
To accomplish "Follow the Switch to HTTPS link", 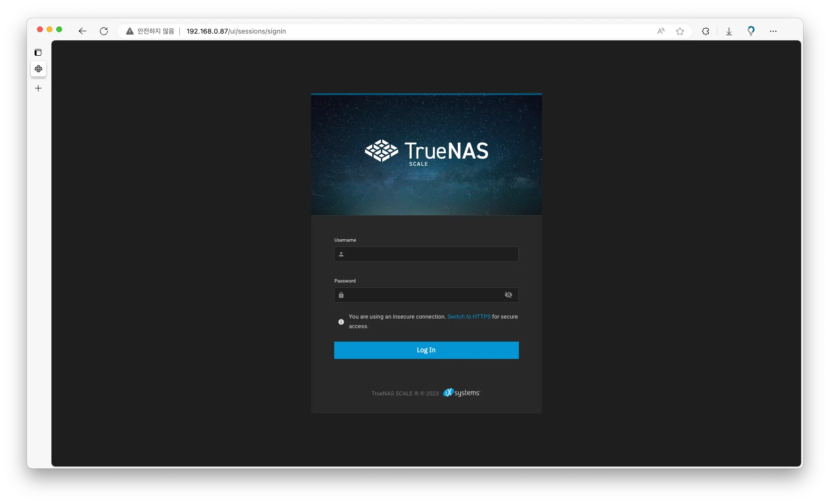I will [x=469, y=317].
